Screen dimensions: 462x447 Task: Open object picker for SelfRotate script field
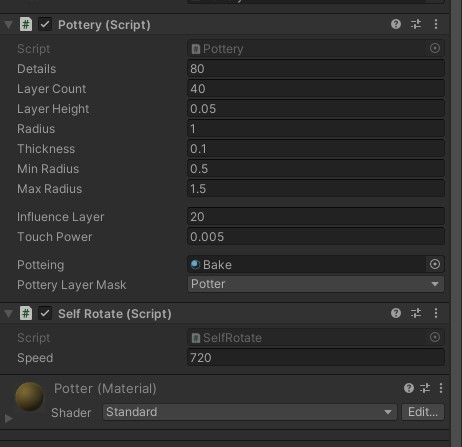pyautogui.click(x=435, y=337)
